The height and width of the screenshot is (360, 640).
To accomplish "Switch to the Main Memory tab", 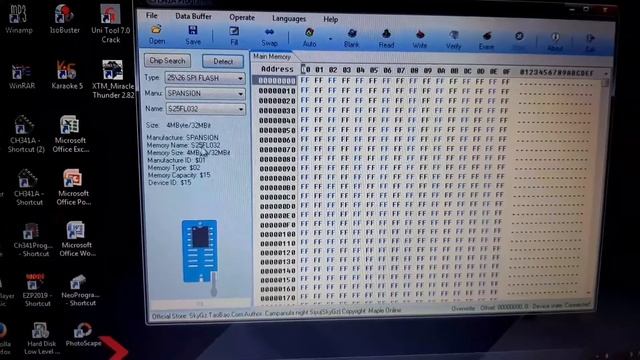I will pos(271,56).
